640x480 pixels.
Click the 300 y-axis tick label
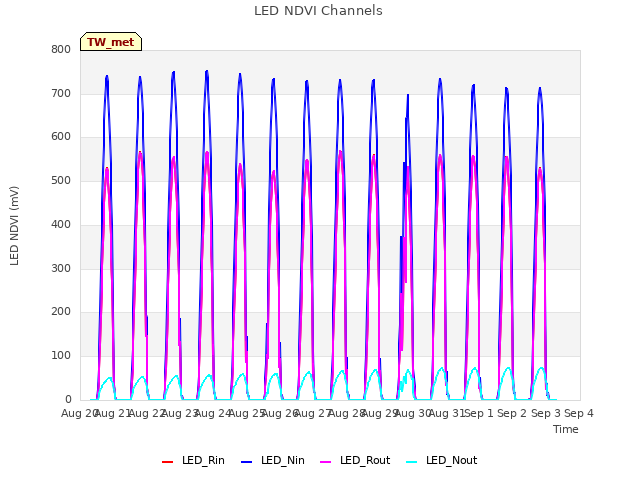tap(61, 268)
